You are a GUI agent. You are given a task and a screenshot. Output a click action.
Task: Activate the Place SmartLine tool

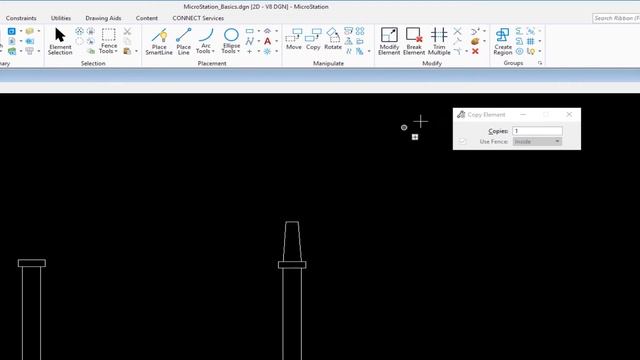coord(159,41)
